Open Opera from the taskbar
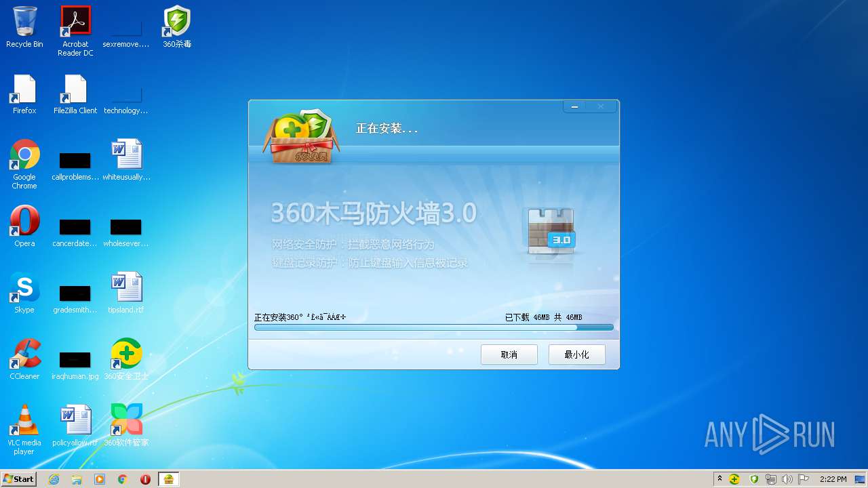 [x=145, y=479]
